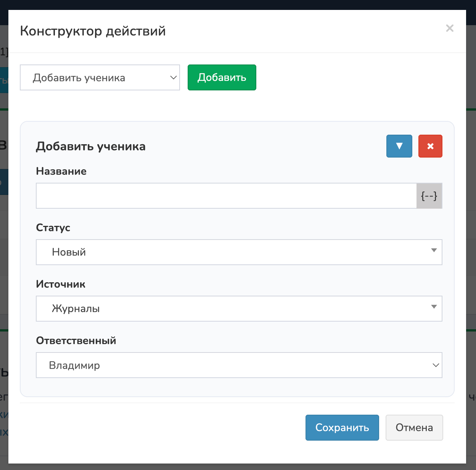Click the Ответственный field label

[x=76, y=341]
